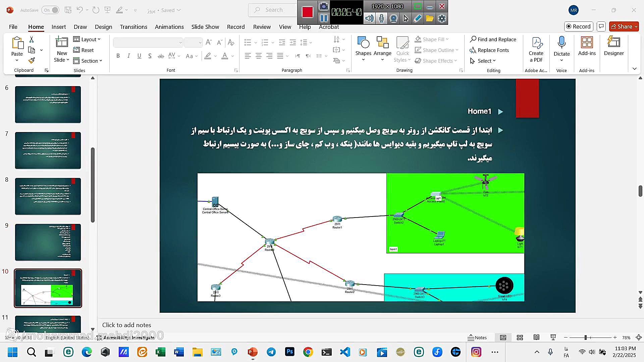Click the recorder pause button
Image resolution: width=644 pixels, height=362 pixels.
(x=324, y=18)
